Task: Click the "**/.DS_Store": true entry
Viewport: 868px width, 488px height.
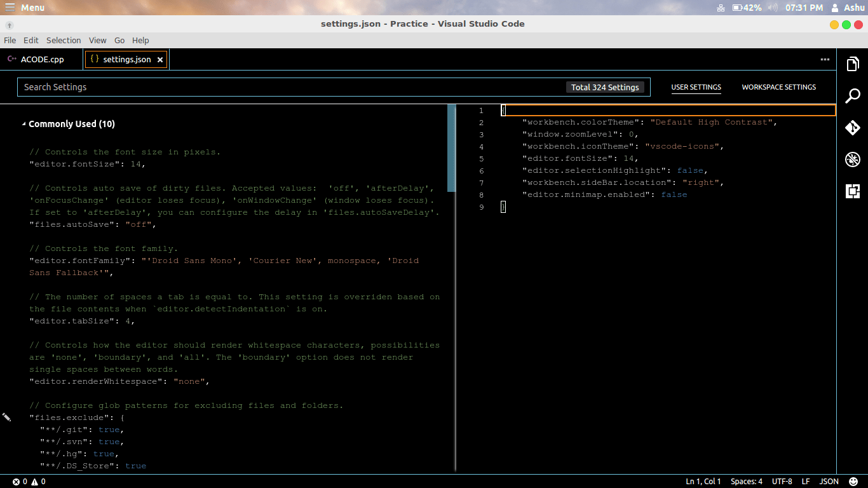Action: pos(93,466)
